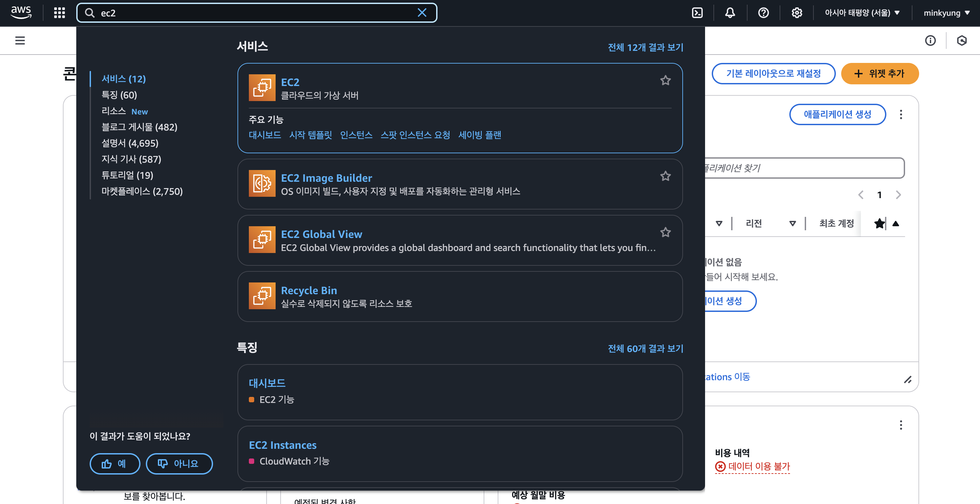Screen dimensions: 980x504
Task: Click the widget resize handle icon
Action: tap(908, 380)
